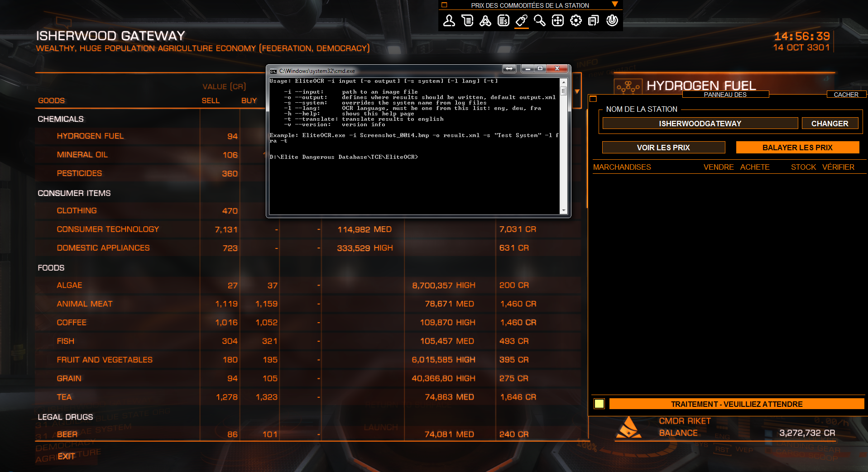
Task: Click the yellow status indicator square
Action: [599, 404]
